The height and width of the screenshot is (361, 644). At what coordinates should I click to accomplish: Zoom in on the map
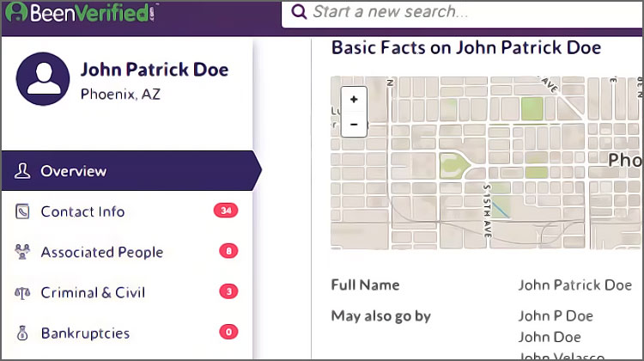[x=354, y=99]
